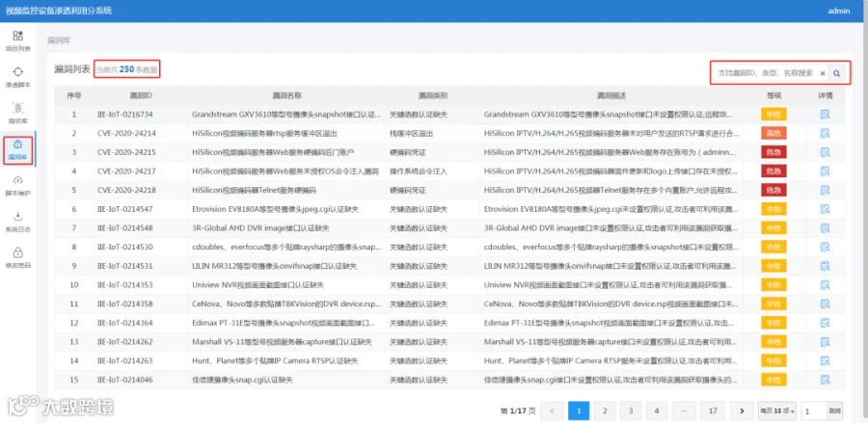View details for IIE-IoT-0216734
Image resolution: width=868 pixels, height=423 pixels.
pyautogui.click(x=825, y=115)
